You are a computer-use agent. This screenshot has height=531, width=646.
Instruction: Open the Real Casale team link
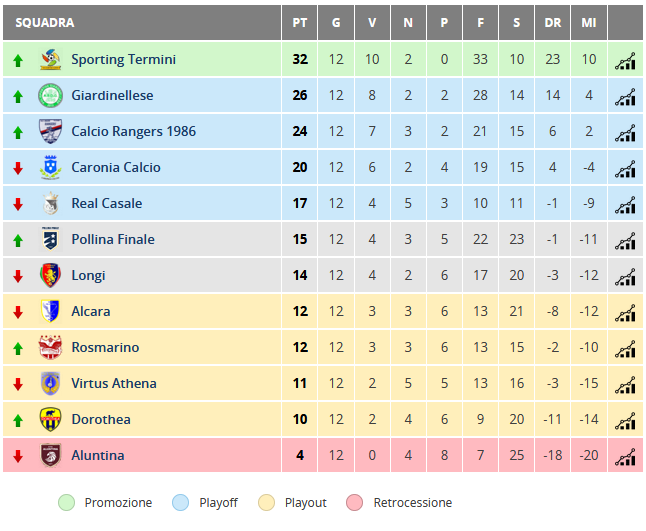click(x=107, y=204)
